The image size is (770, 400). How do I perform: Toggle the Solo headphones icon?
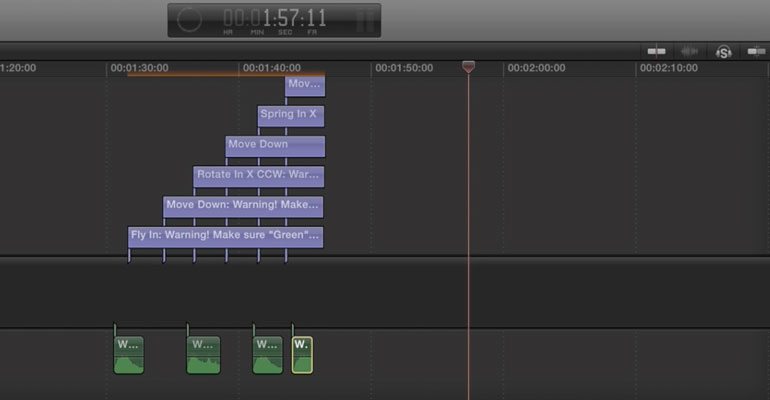(x=723, y=52)
